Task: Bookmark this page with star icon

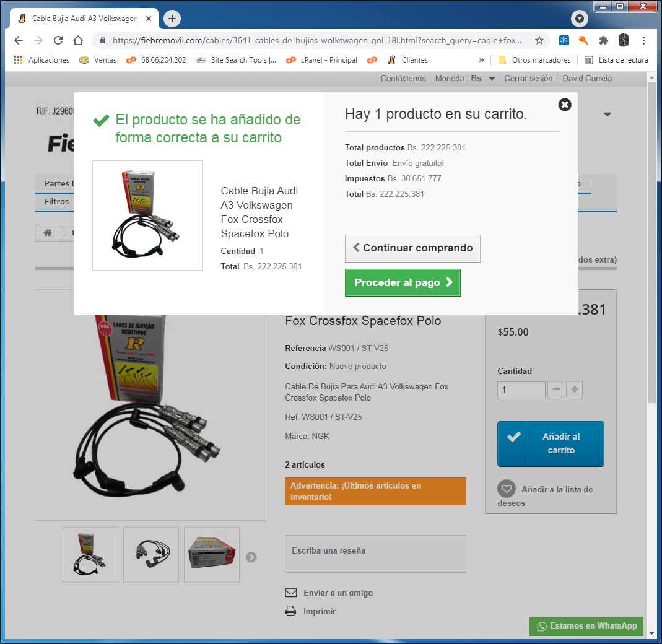Action: coord(539,40)
